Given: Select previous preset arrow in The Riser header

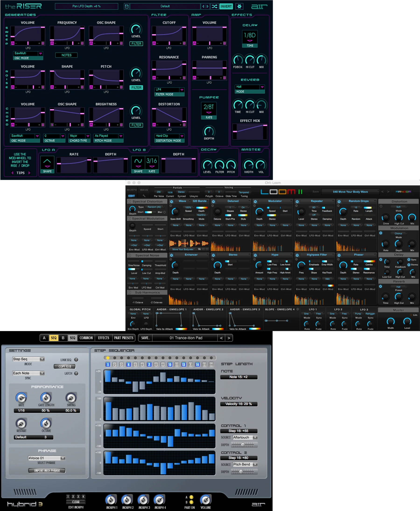Looking at the screenshot, I should point(203,7).
